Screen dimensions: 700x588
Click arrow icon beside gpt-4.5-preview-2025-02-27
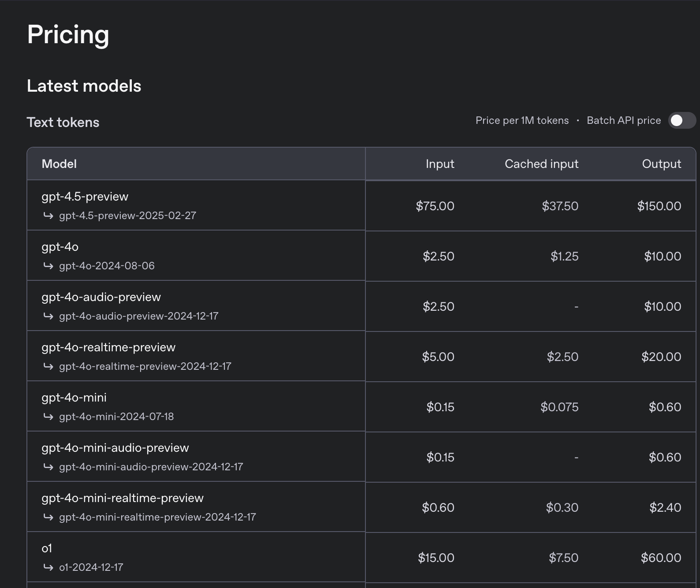(x=48, y=216)
